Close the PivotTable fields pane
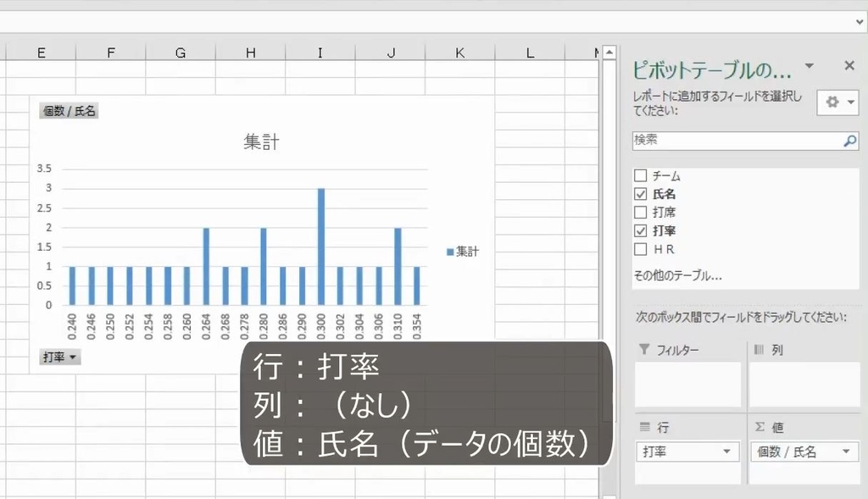This screenshot has height=499, width=868. (x=849, y=66)
